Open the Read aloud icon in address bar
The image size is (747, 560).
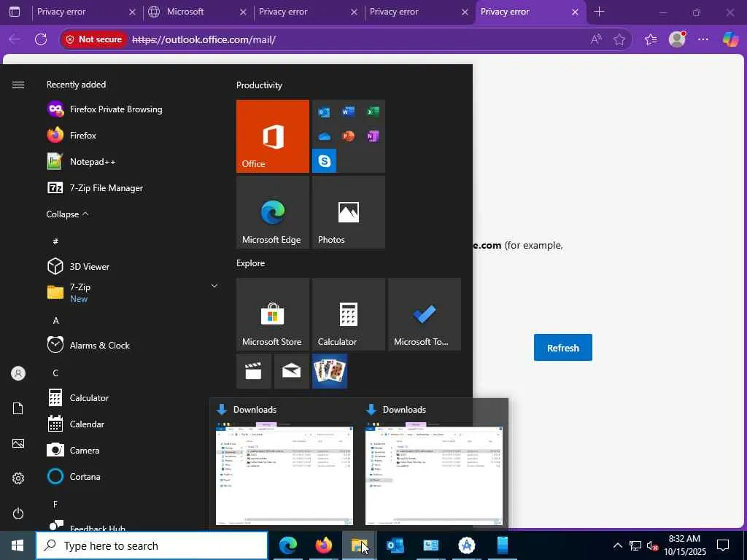[595, 39]
